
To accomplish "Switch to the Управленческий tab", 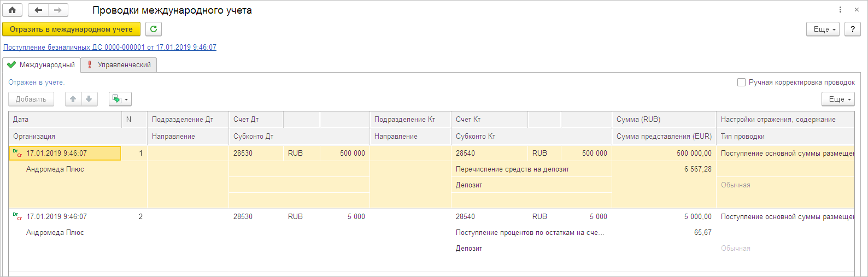I will (119, 65).
